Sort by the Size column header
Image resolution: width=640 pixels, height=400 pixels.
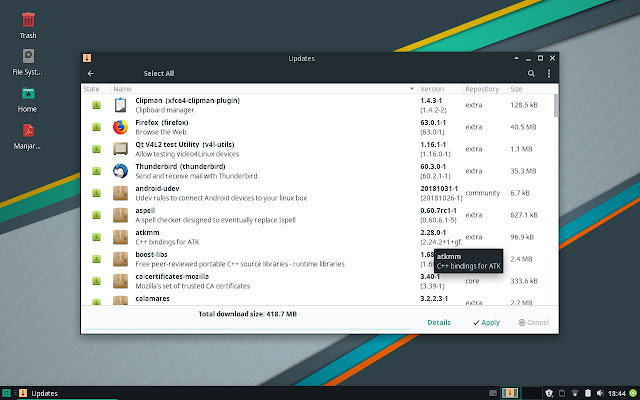pos(531,89)
